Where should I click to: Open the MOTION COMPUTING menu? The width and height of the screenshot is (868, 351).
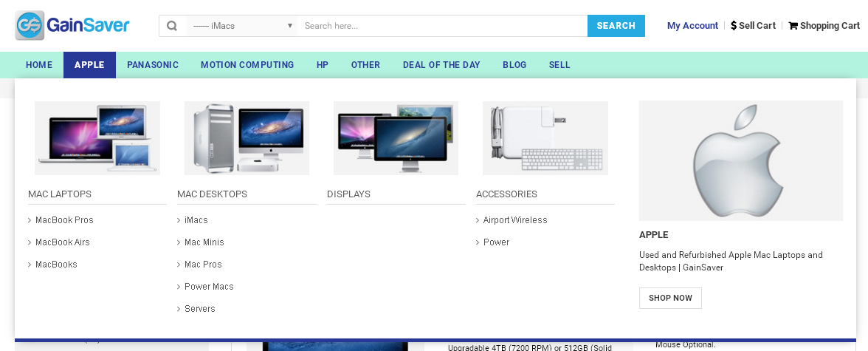247,65
